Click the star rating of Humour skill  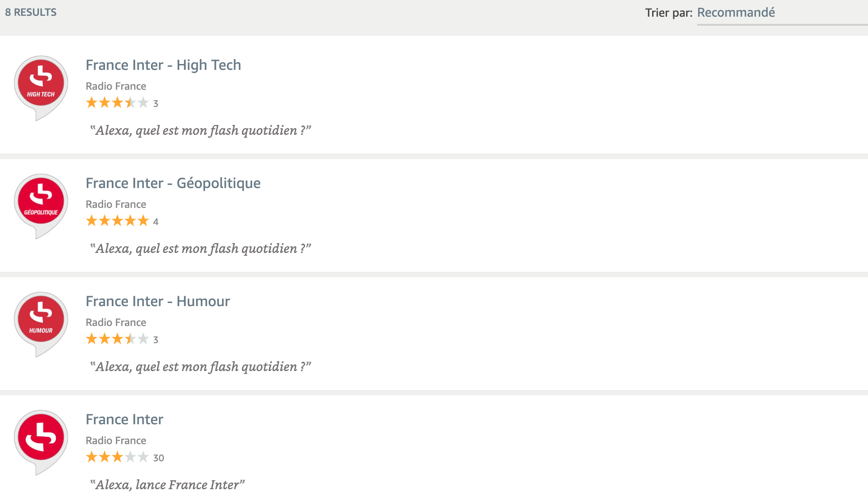pos(117,339)
